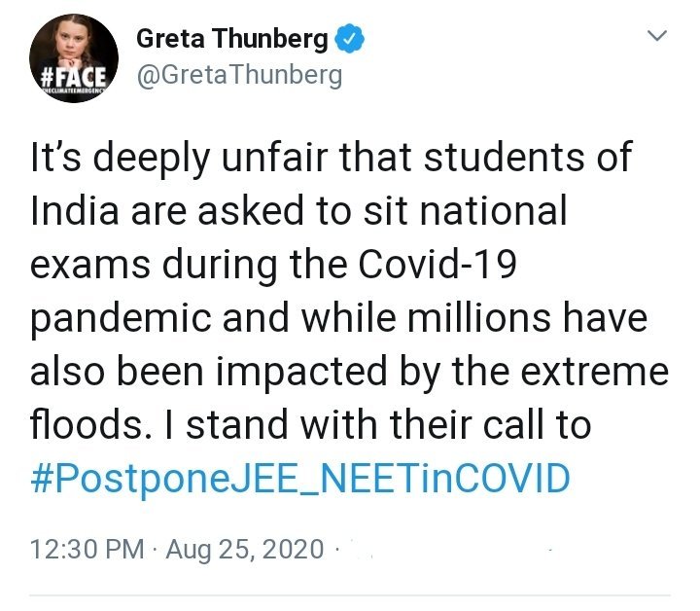Click the blue verified checkmark badge
The height and width of the screenshot is (611, 700).
click(350, 39)
